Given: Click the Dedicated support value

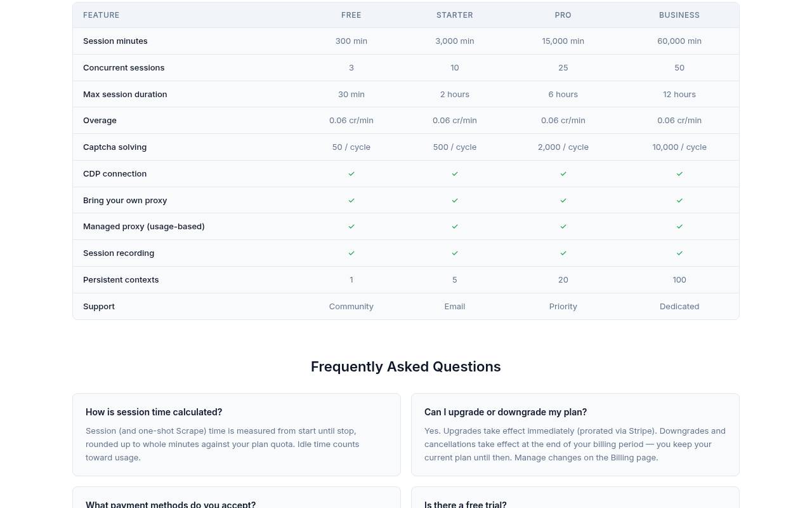Looking at the screenshot, I should pos(679,306).
